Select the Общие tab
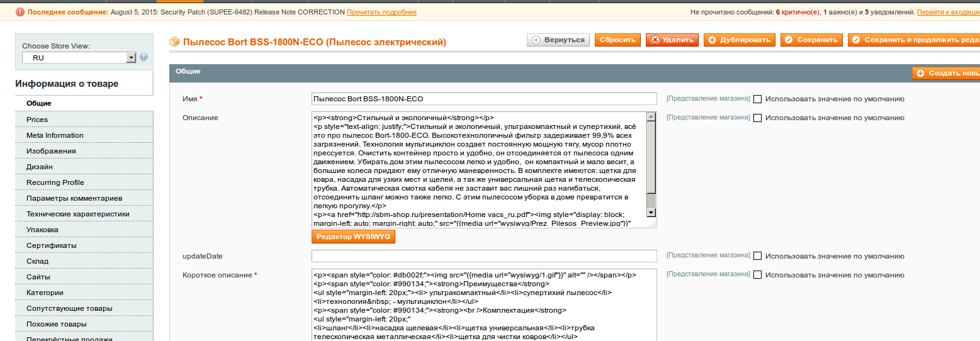The image size is (980, 341). point(84,103)
